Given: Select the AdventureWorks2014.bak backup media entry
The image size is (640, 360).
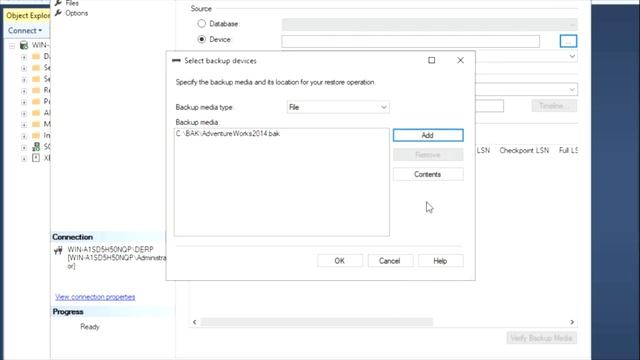Looking at the screenshot, I should click(228, 133).
